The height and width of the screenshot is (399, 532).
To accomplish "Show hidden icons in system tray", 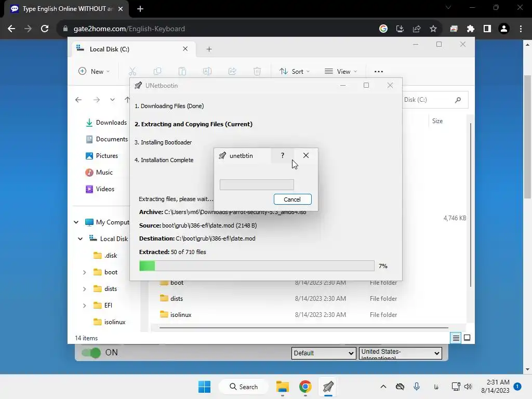I will point(383,387).
